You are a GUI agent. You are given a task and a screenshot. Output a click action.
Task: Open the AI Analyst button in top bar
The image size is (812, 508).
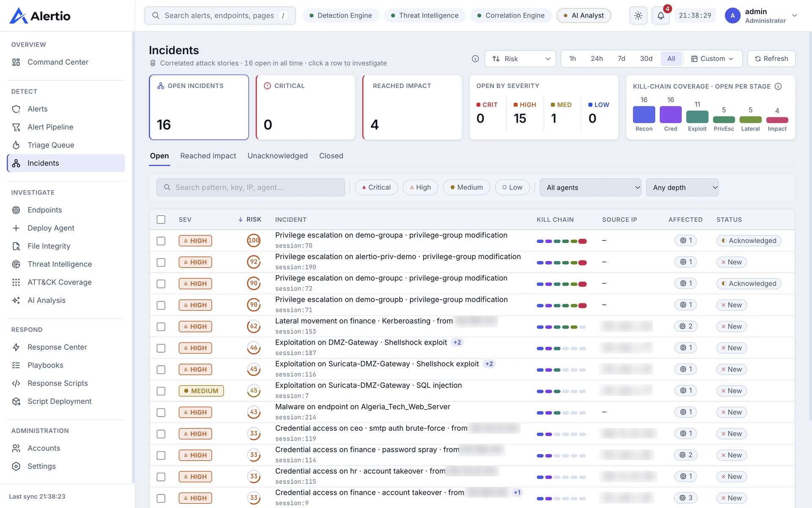pos(584,16)
